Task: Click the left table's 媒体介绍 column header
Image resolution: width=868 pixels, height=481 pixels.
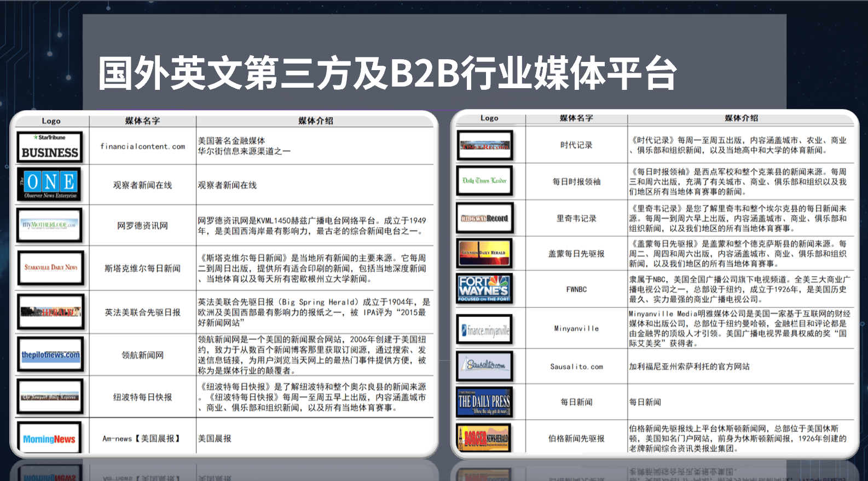Action: tap(315, 121)
